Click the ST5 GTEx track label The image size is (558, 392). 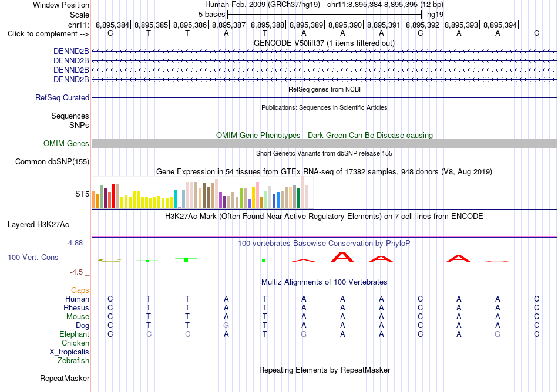click(82, 194)
